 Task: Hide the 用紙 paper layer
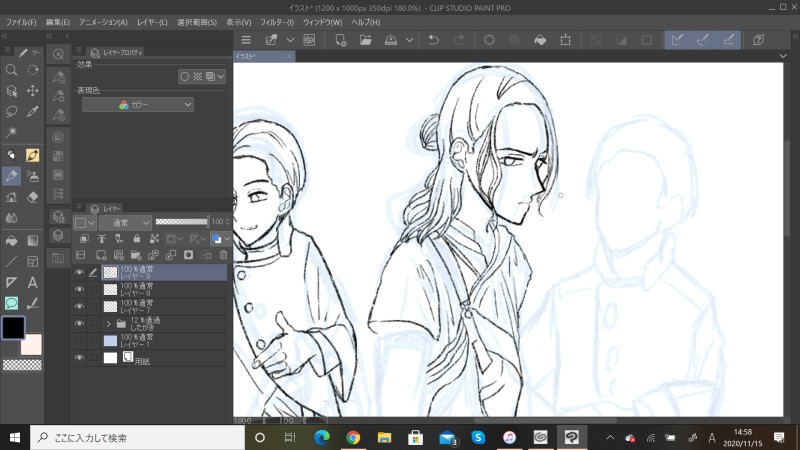(79, 358)
